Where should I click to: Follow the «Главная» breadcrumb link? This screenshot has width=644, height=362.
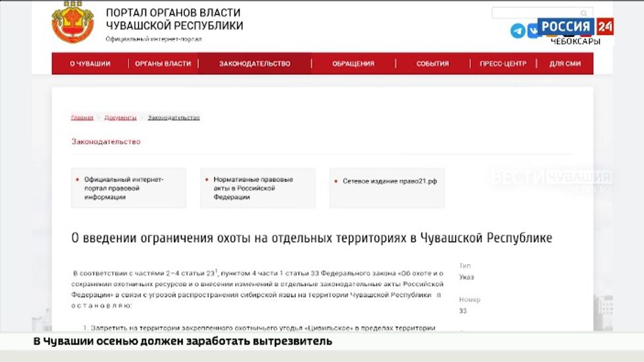click(82, 118)
